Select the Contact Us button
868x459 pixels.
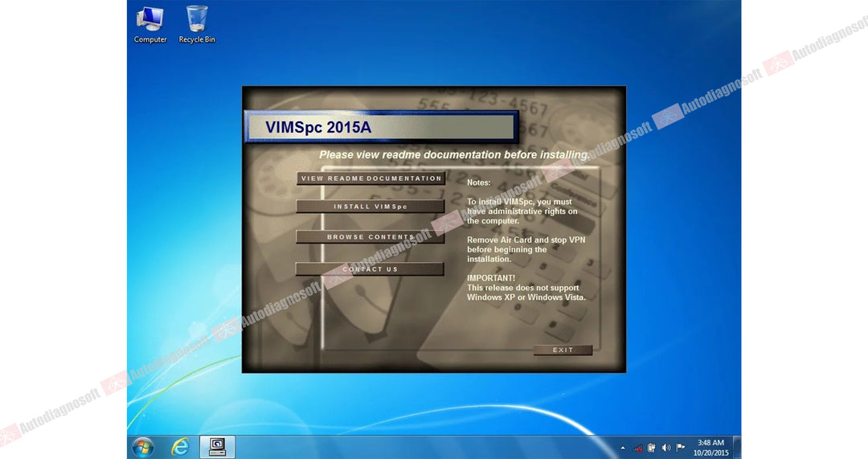pos(370,269)
